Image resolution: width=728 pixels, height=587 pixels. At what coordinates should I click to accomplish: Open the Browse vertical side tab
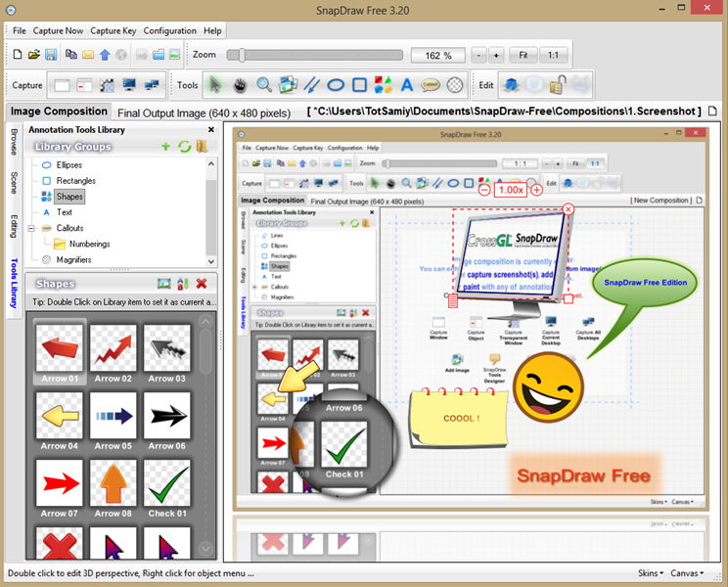14,142
